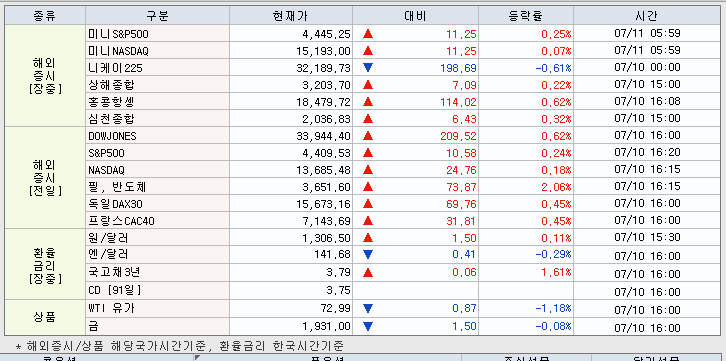The width and height of the screenshot is (726, 361).
Task: Click the current price 13,685.48
Action: pyautogui.click(x=323, y=170)
